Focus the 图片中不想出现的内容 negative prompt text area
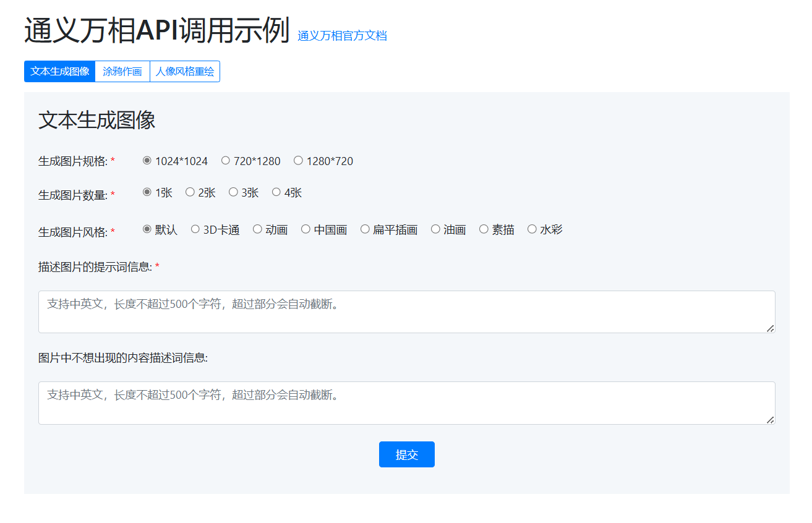The image size is (812, 523). 406,403
